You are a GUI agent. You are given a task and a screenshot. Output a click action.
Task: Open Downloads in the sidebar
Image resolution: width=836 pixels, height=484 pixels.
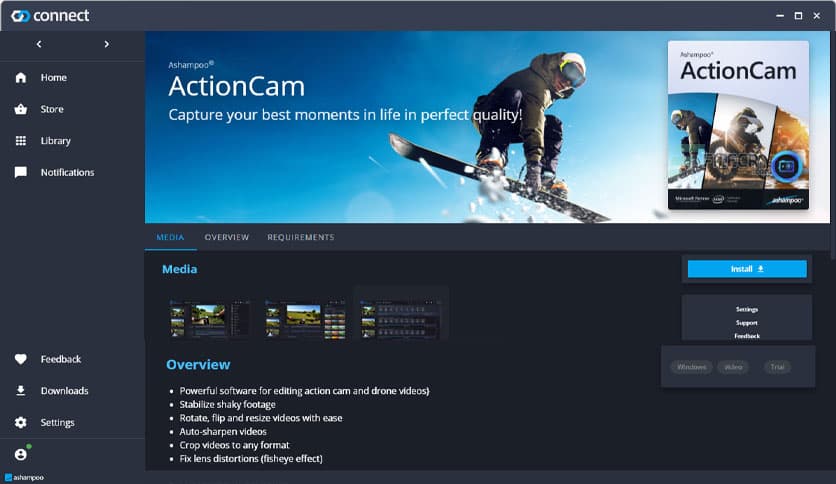[x=65, y=391]
